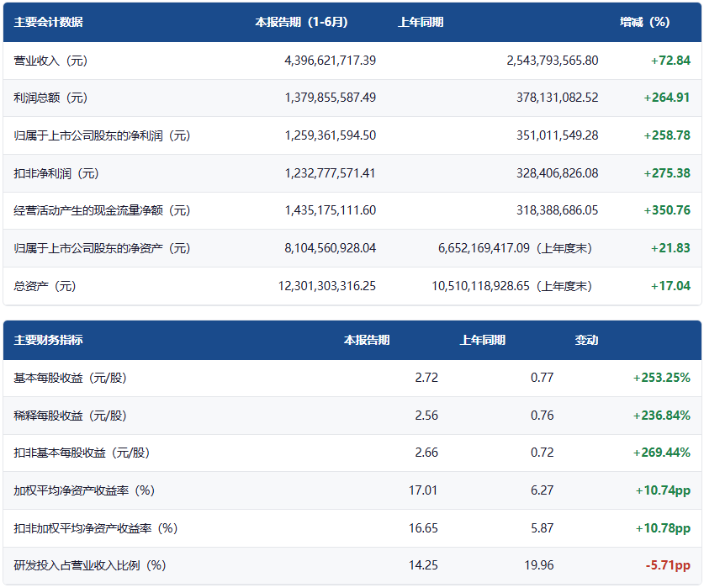Click value 1,379,855,587.49
The height and width of the screenshot is (588, 704).
pos(330,98)
